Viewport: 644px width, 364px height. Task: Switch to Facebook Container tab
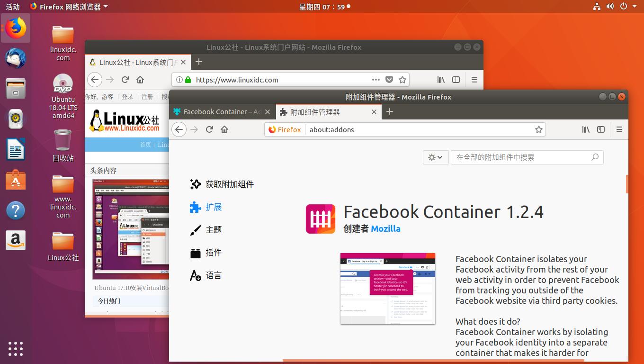pos(222,112)
